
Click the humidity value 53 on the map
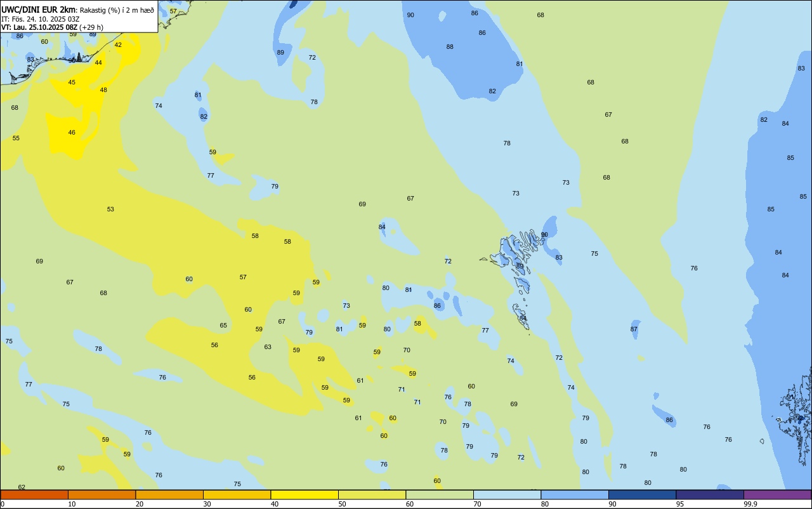click(110, 209)
